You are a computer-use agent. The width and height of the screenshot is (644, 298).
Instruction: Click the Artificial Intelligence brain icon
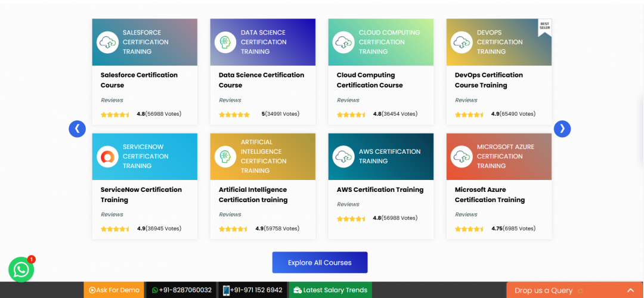pyautogui.click(x=225, y=156)
